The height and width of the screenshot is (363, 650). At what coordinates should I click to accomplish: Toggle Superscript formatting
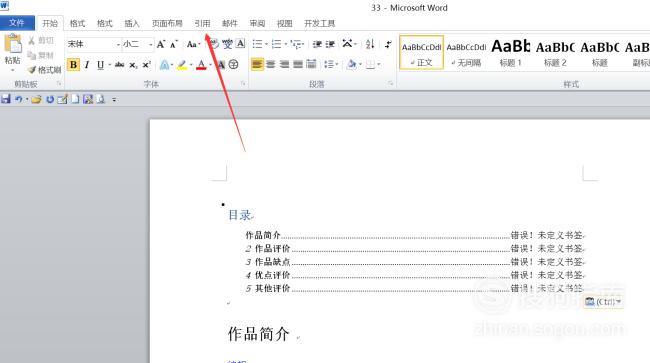coord(146,65)
